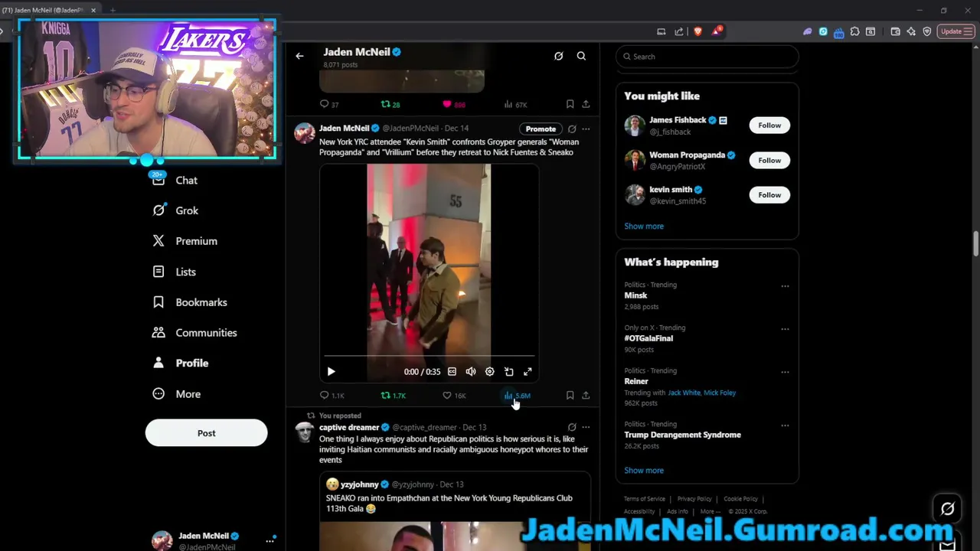The image size is (980, 551).
Task: Compose a new post with the Post button
Action: click(206, 433)
